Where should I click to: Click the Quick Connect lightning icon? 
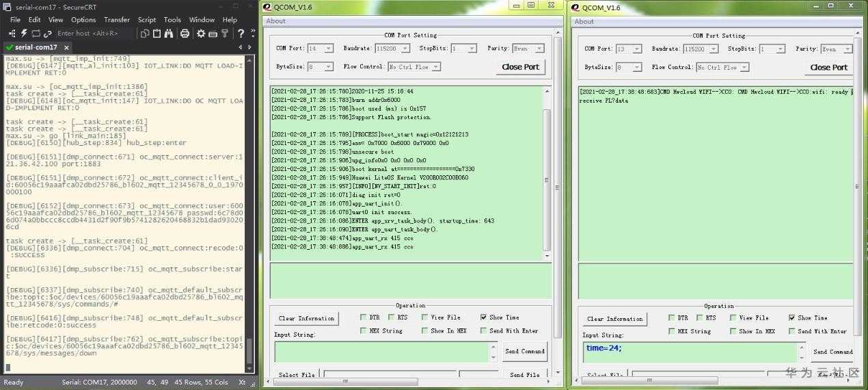tap(24, 33)
